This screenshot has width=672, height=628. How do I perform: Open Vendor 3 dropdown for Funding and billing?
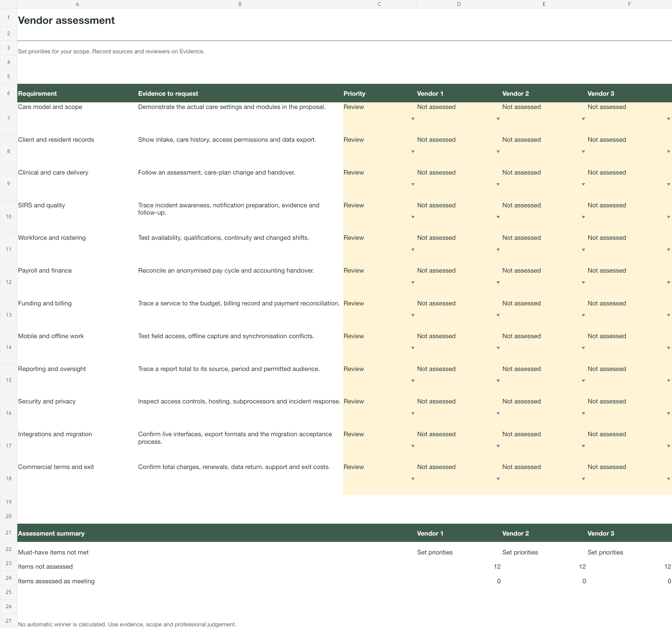pos(668,315)
